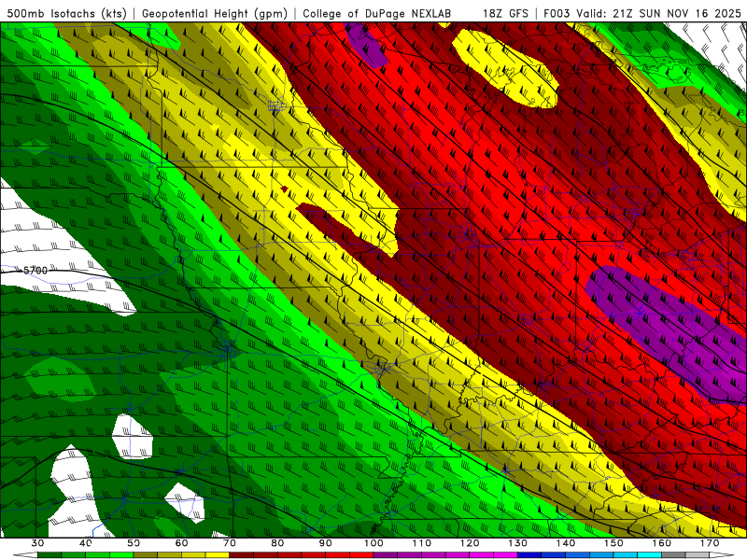Click the "F003 Valid: 21Z SUN NOV 16 2025" text
This screenshot has width=747, height=560.
[x=642, y=13]
